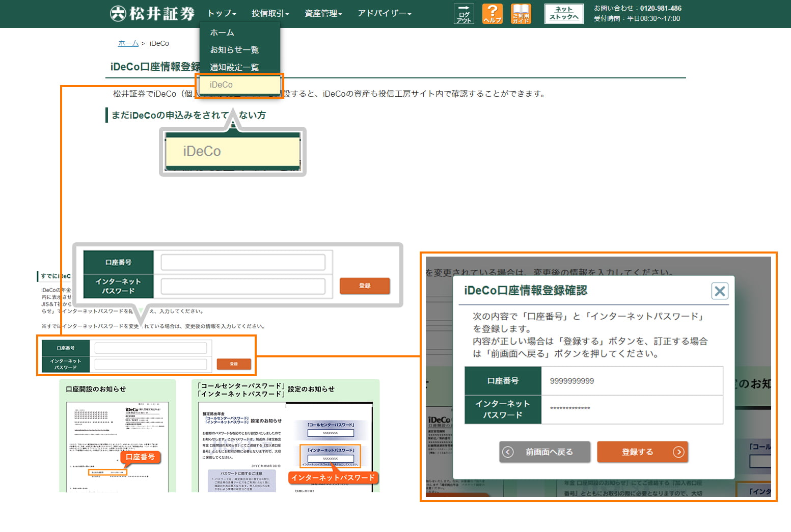
Task: Click the Matsui Securities logo
Action: (x=152, y=13)
